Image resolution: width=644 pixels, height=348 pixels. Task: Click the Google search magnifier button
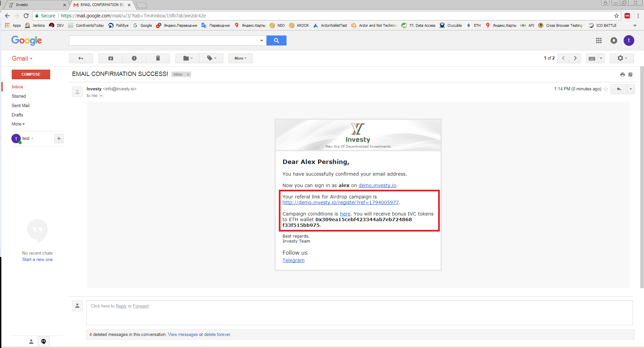point(276,40)
